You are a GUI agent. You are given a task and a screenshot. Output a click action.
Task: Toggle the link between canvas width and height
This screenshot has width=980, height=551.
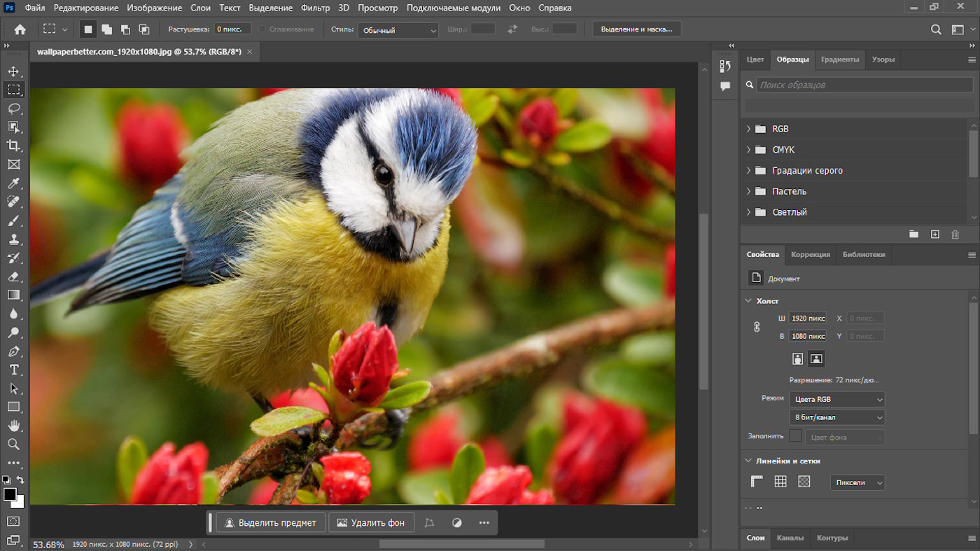(757, 327)
